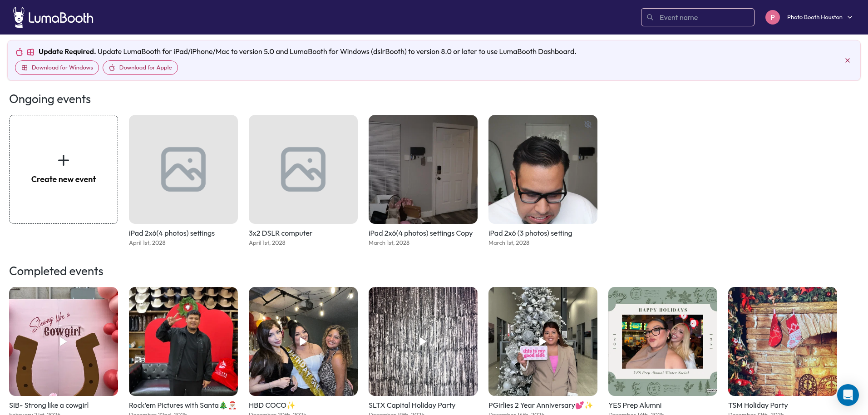The width and height of the screenshot is (868, 415).
Task: Open the Rock'em Pictures with Santa event
Action: (183, 341)
